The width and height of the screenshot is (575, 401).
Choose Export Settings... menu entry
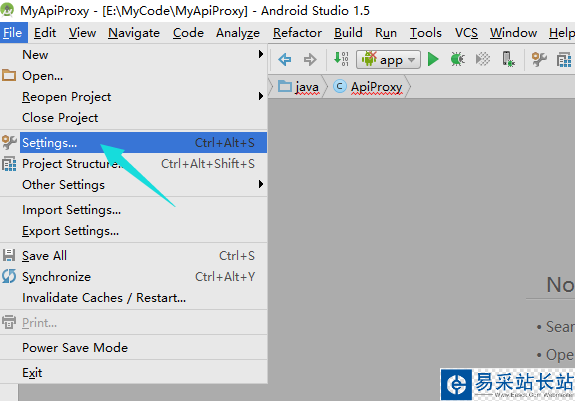coord(133,231)
